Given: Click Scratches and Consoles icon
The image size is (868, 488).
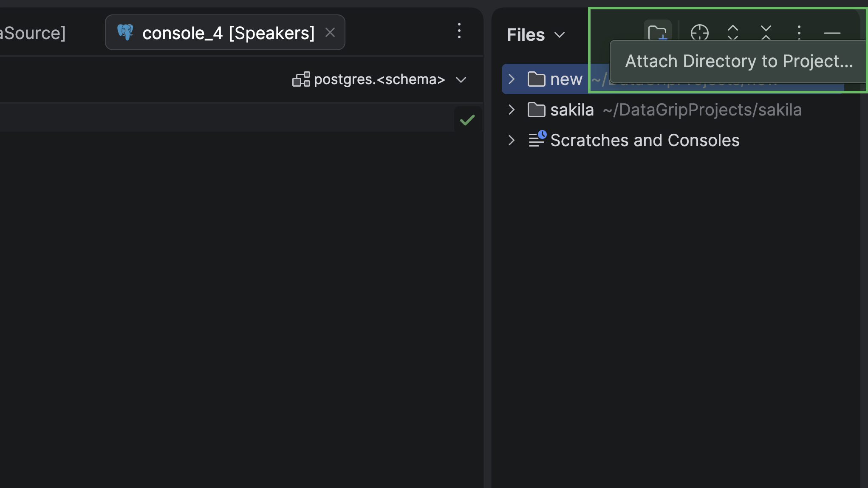Looking at the screenshot, I should coord(537,139).
